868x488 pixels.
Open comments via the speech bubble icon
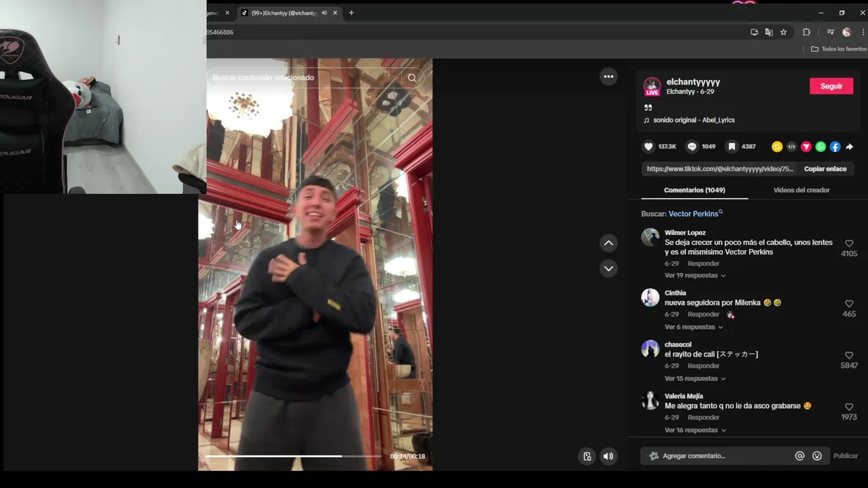[692, 146]
